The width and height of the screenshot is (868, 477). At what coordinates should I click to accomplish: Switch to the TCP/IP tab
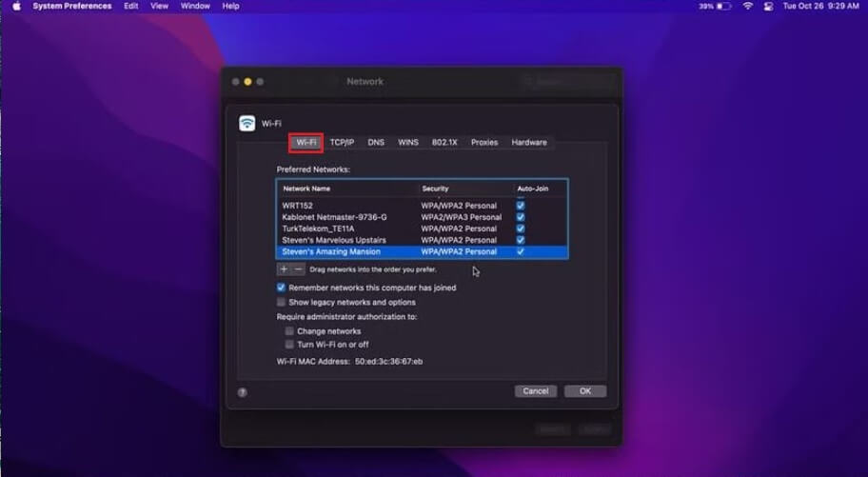pos(342,143)
